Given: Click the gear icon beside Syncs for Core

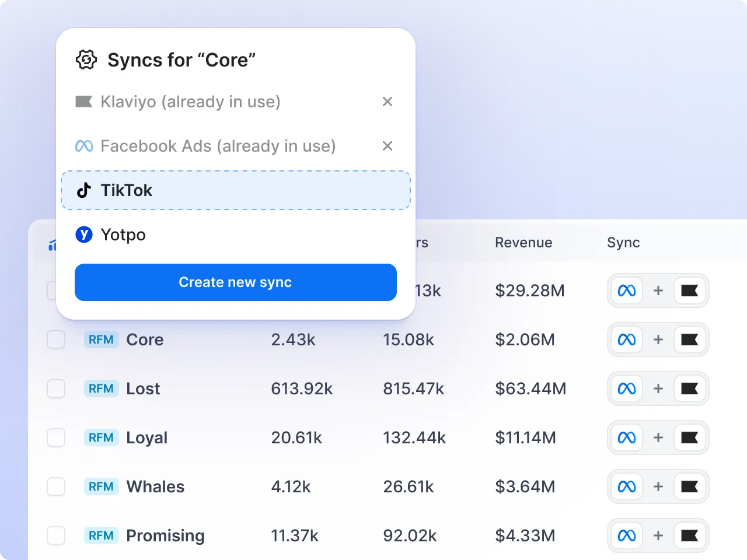Looking at the screenshot, I should (86, 60).
